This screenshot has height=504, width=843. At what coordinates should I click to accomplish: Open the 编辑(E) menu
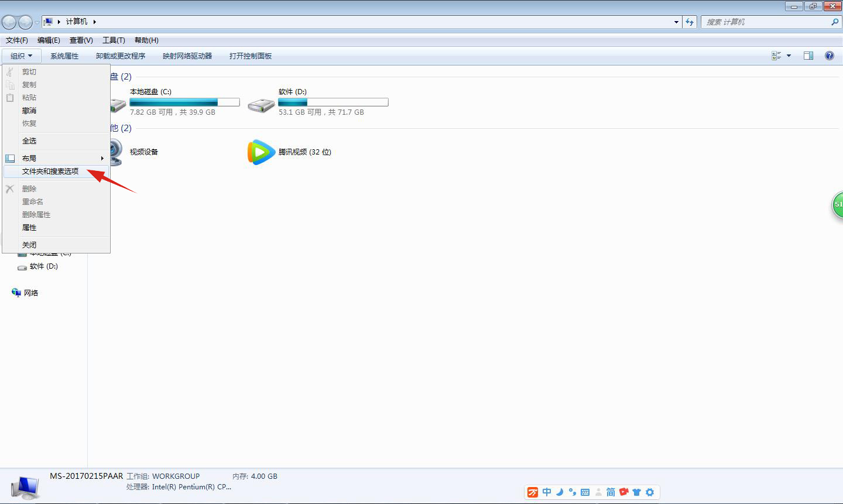(x=49, y=40)
